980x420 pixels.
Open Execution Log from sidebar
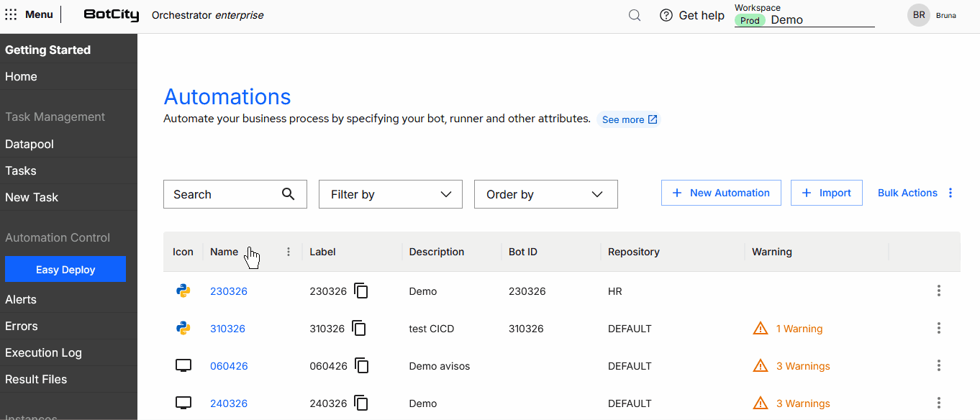[43, 352]
